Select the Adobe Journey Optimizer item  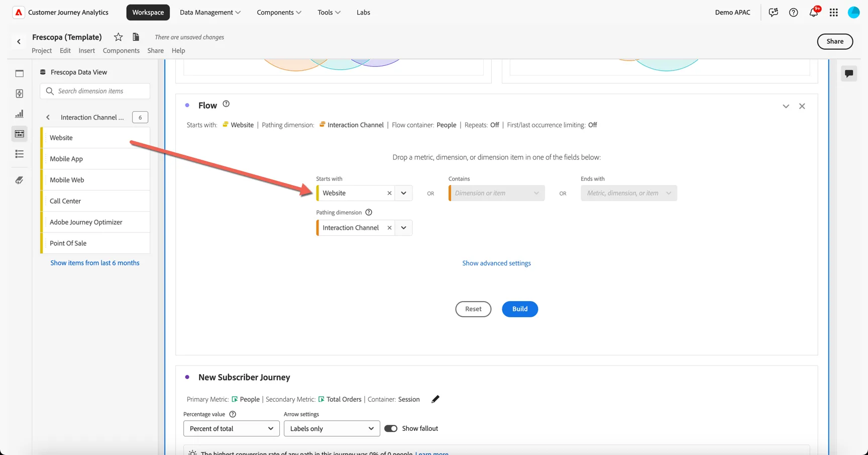tap(95, 222)
